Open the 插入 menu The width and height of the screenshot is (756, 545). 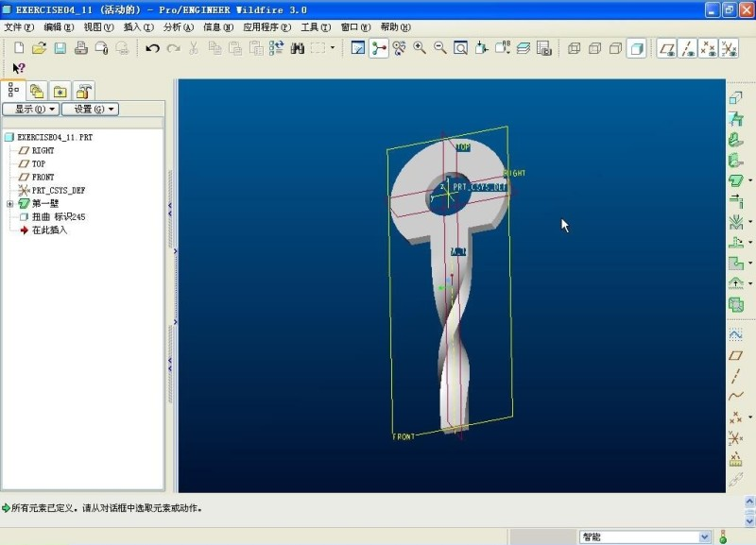[x=138, y=27]
